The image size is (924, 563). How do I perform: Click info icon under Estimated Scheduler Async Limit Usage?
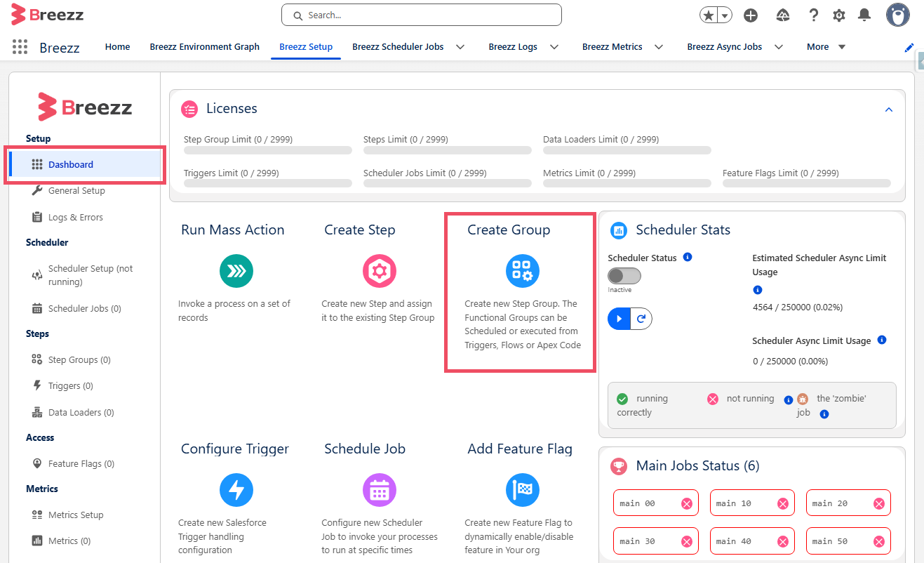(757, 290)
